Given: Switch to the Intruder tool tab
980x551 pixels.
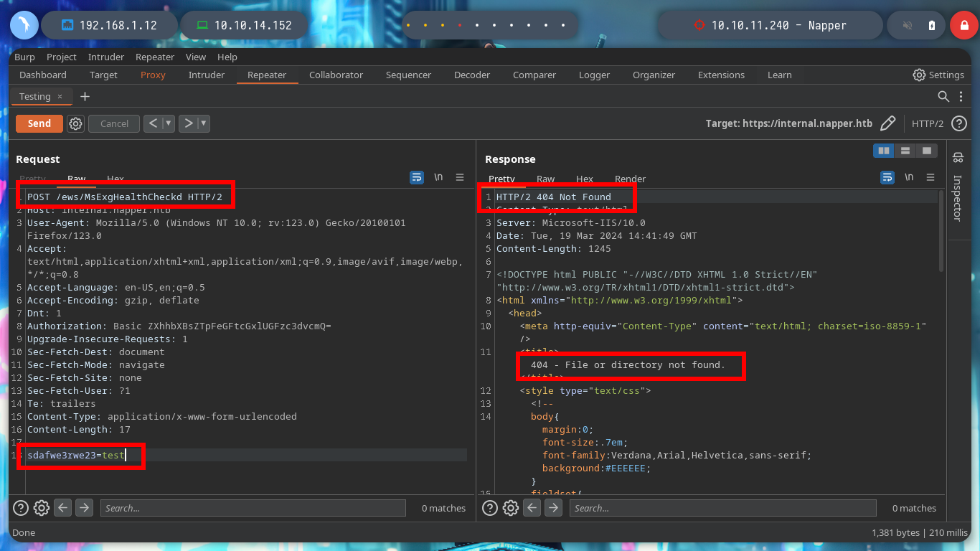Looking at the screenshot, I should (207, 75).
